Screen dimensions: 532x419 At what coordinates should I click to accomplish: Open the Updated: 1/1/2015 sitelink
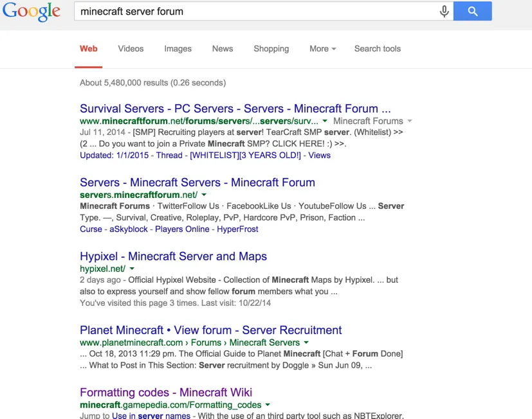point(114,156)
